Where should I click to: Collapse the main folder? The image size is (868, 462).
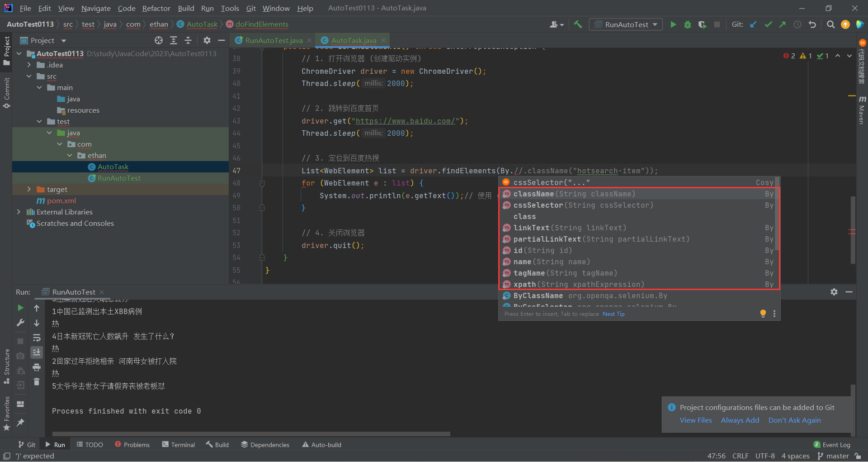coord(39,87)
